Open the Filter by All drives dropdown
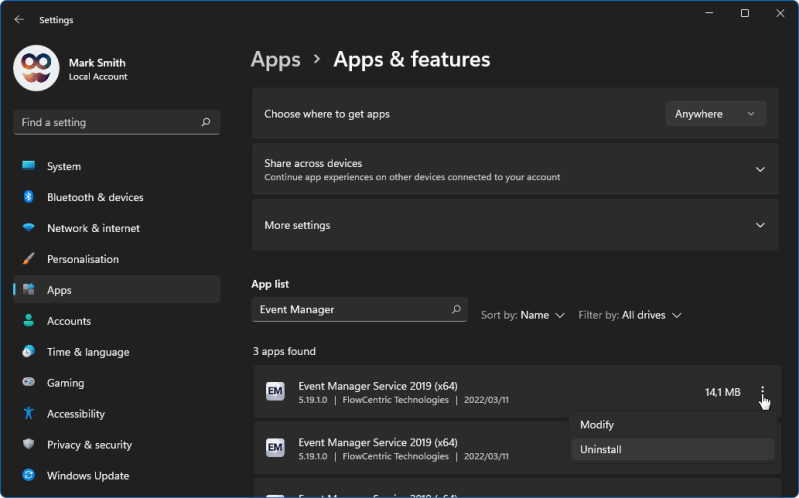 [x=630, y=316]
